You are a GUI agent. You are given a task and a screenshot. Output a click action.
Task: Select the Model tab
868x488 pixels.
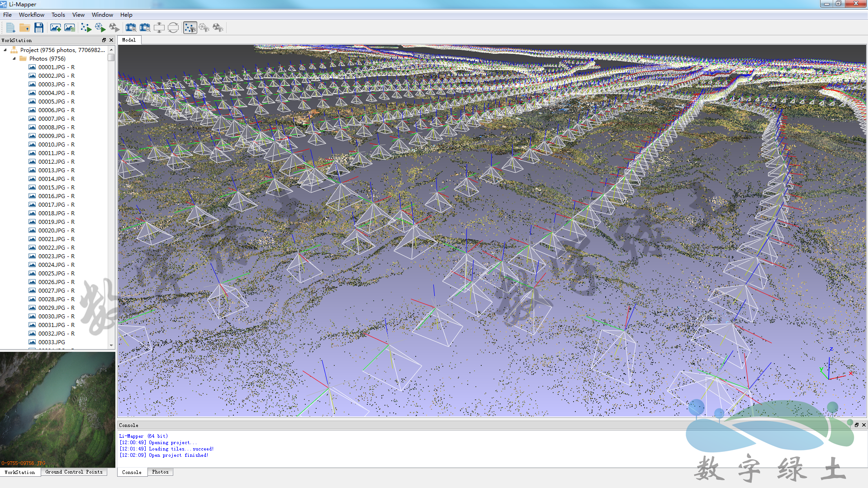(x=129, y=40)
